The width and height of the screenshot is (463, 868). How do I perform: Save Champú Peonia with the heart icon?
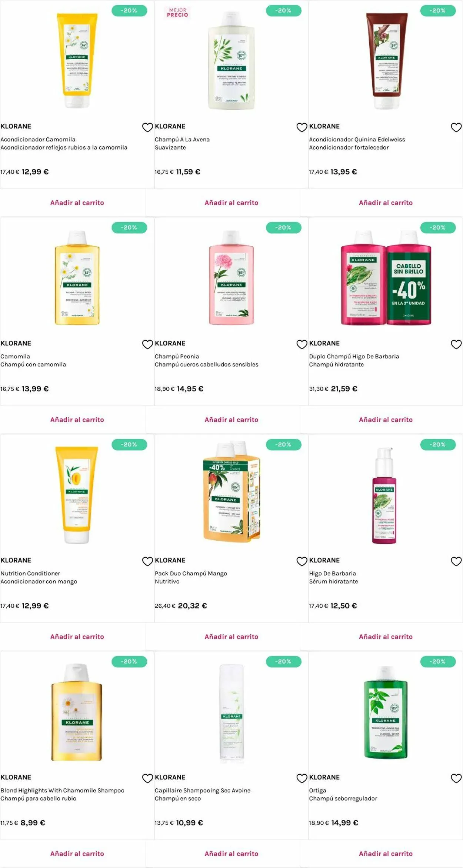tap(302, 344)
